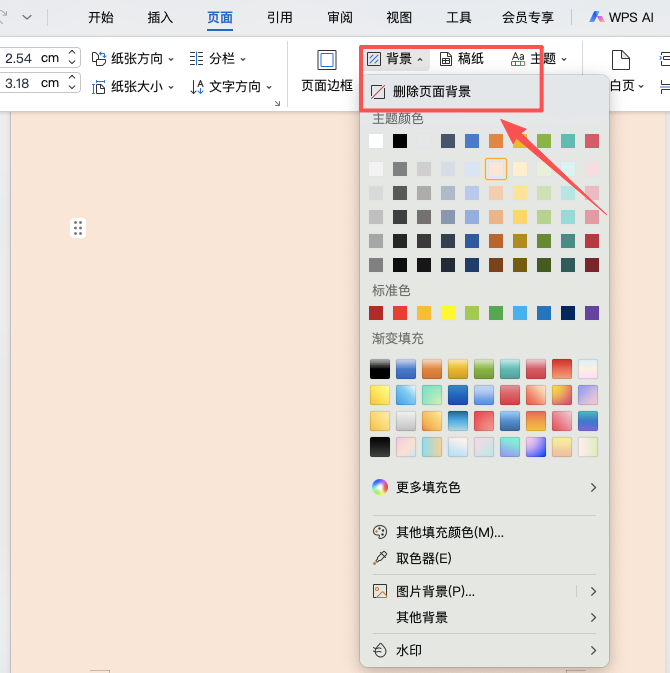Open the 开始 ribbon tab
Screen dimensions: 670x673
(101, 17)
